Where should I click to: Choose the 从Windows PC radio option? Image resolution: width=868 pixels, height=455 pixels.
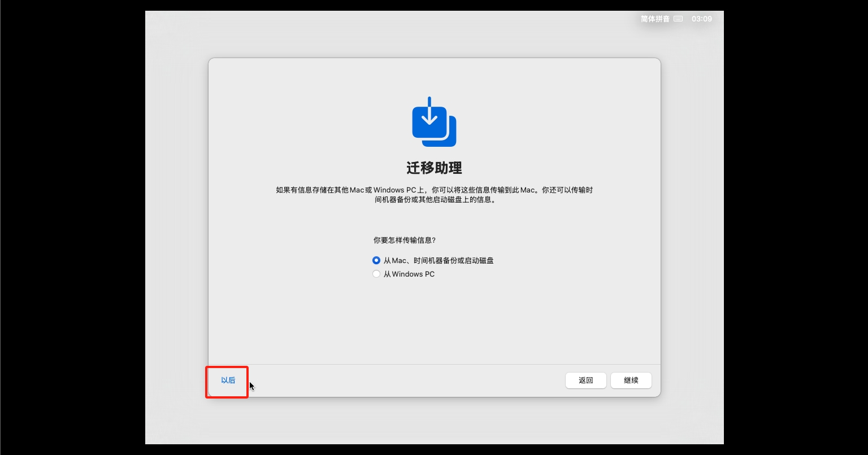click(376, 274)
